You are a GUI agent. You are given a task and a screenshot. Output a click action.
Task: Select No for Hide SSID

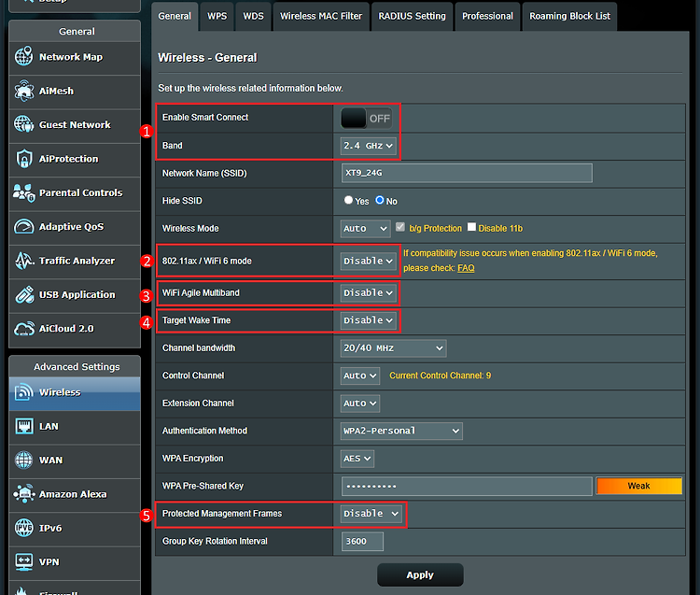click(380, 200)
